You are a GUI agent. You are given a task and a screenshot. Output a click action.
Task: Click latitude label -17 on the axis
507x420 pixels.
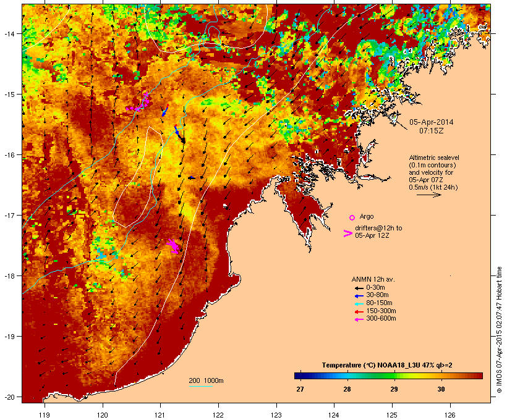click(9, 215)
